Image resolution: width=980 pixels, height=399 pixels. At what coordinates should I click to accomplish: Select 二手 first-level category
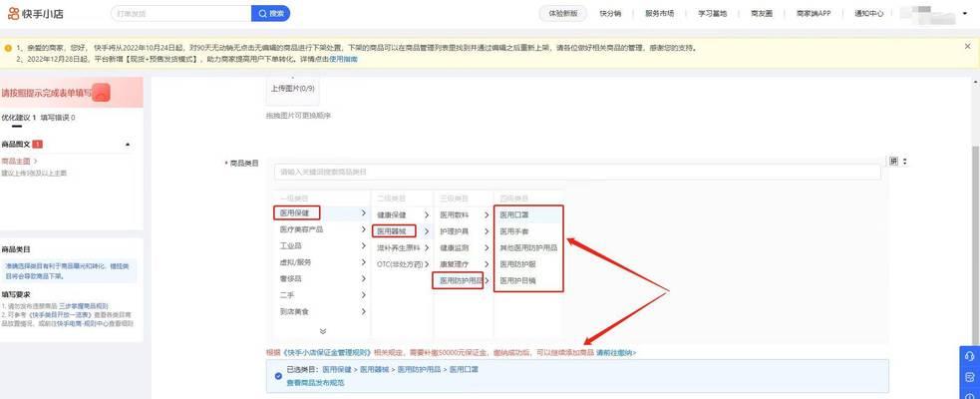286,295
